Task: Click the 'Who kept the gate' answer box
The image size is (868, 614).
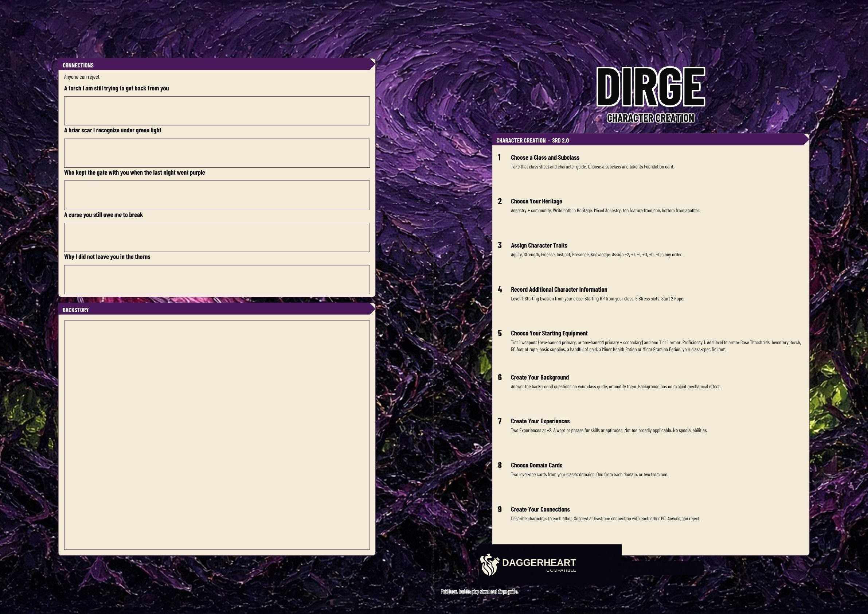Action: coord(216,195)
